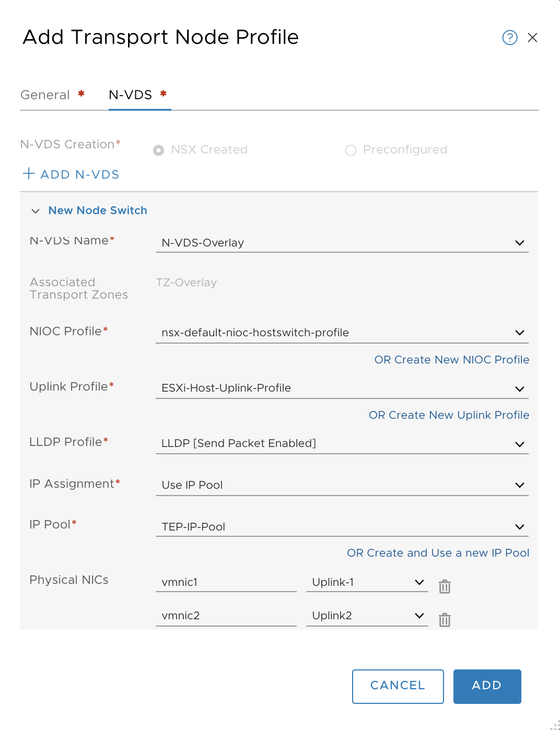560x730 pixels.
Task: Change the IP Assignment dropdown
Action: pos(342,485)
